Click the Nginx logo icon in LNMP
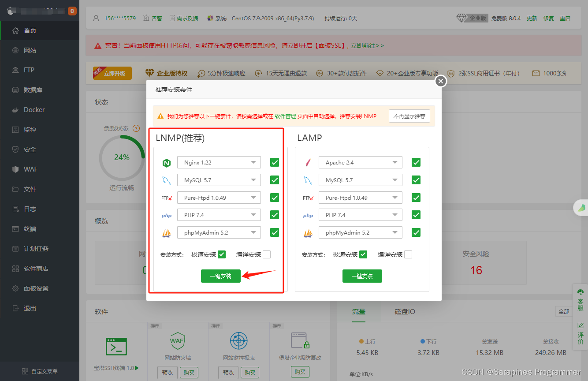 point(166,163)
